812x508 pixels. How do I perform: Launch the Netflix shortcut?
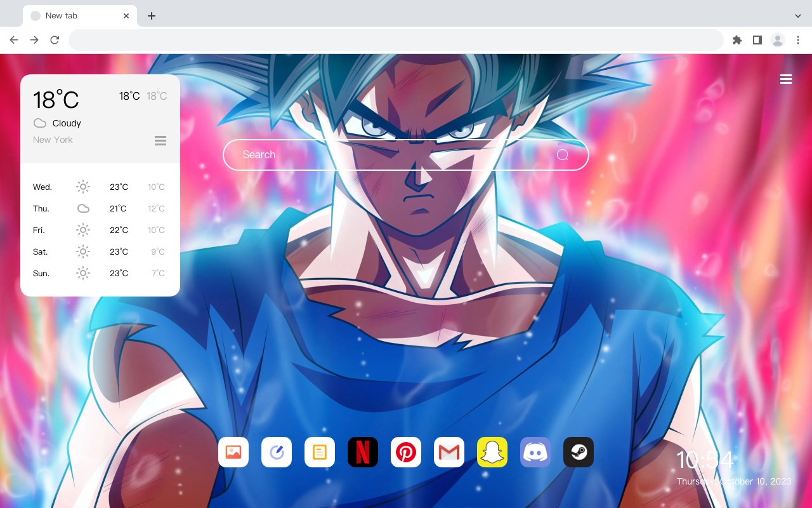363,452
